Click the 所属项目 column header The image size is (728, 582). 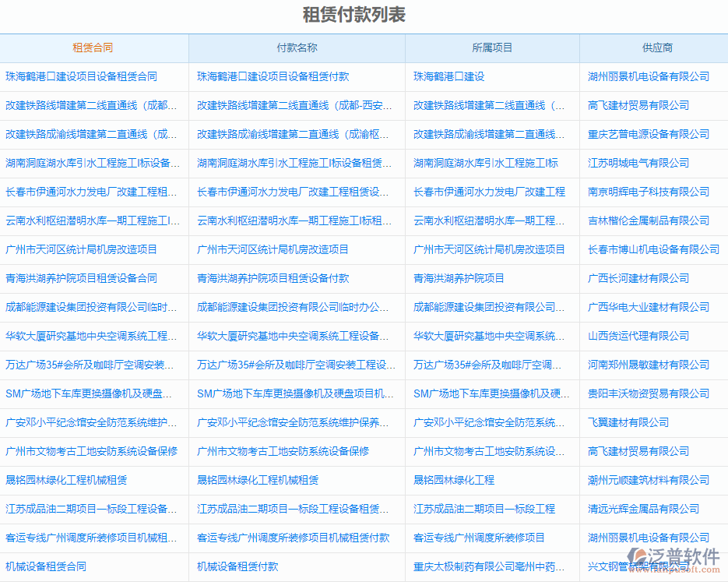click(491, 48)
